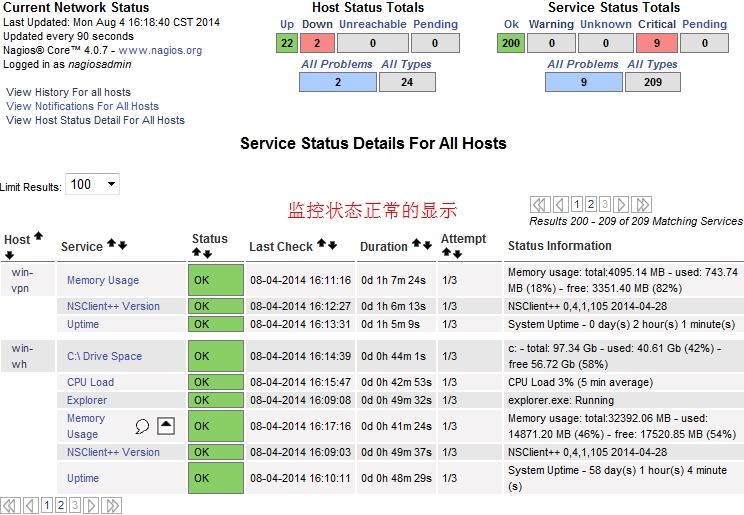Open page 1 in bottom pager
Viewport: 744px width, 515px height.
coord(46,506)
